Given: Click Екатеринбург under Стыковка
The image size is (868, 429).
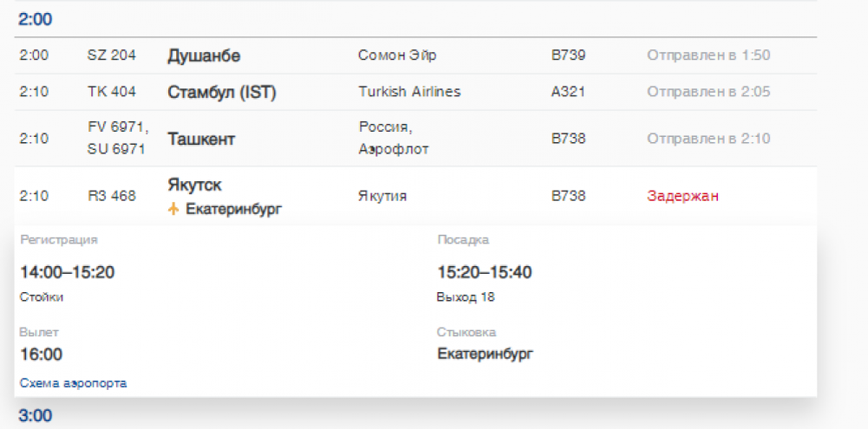Looking at the screenshot, I should (485, 354).
